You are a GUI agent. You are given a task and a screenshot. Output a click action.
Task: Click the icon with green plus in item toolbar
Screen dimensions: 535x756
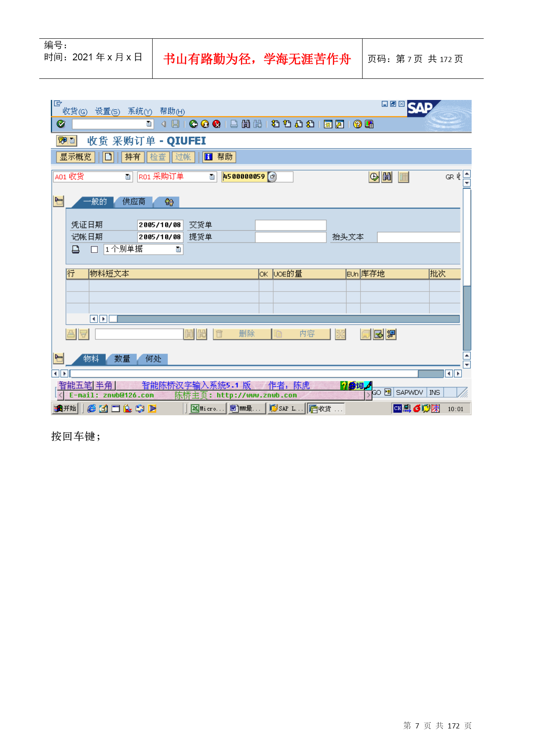coord(379,334)
